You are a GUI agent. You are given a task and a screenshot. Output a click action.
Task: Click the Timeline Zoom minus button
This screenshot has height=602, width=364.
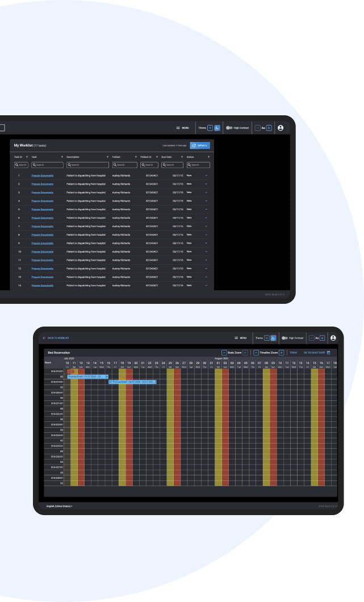(256, 353)
